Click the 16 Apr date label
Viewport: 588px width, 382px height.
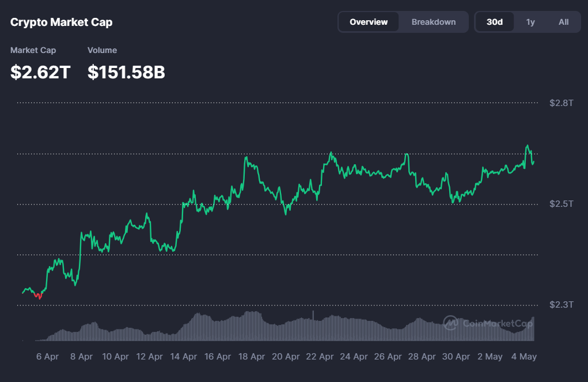pos(218,357)
